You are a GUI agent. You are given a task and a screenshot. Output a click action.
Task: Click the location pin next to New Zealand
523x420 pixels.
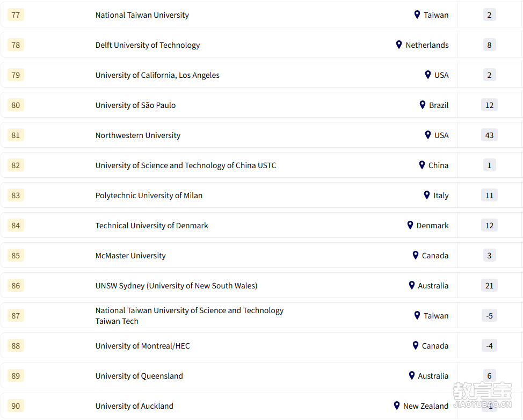click(397, 405)
